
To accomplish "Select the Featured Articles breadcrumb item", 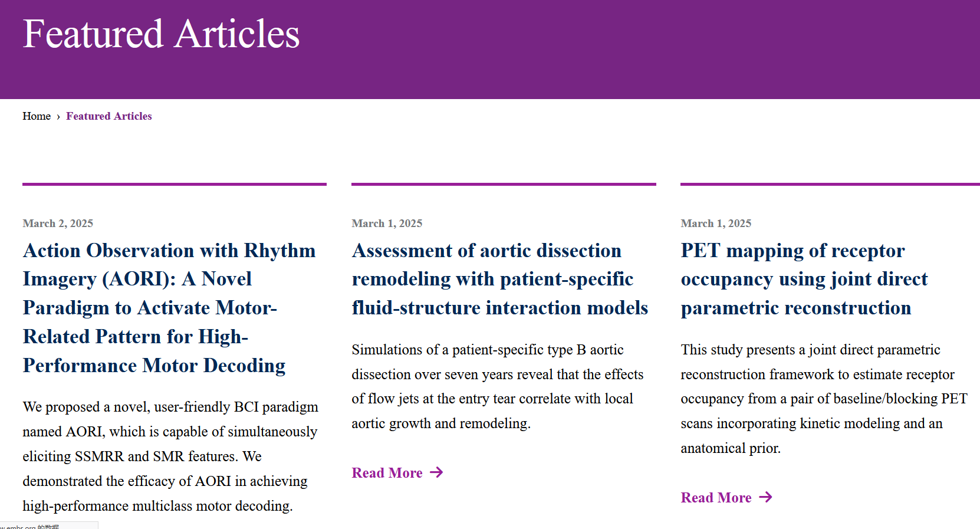I will point(109,116).
